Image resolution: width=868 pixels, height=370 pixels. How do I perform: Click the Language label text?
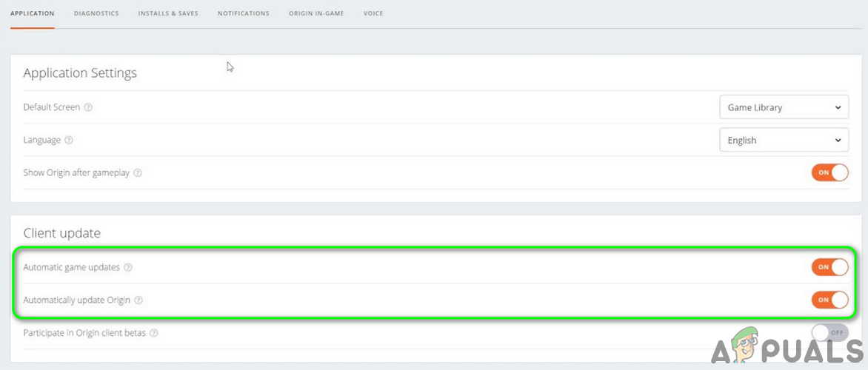coord(42,141)
